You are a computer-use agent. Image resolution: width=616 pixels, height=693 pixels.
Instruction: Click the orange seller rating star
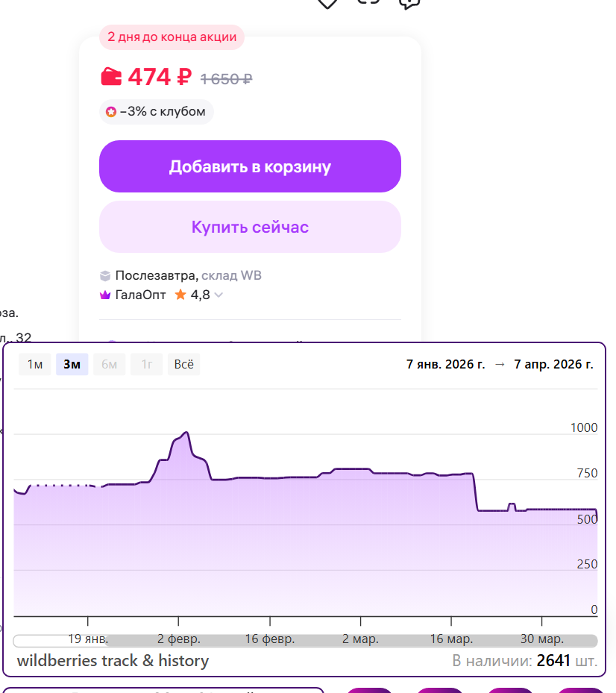pyautogui.click(x=180, y=295)
